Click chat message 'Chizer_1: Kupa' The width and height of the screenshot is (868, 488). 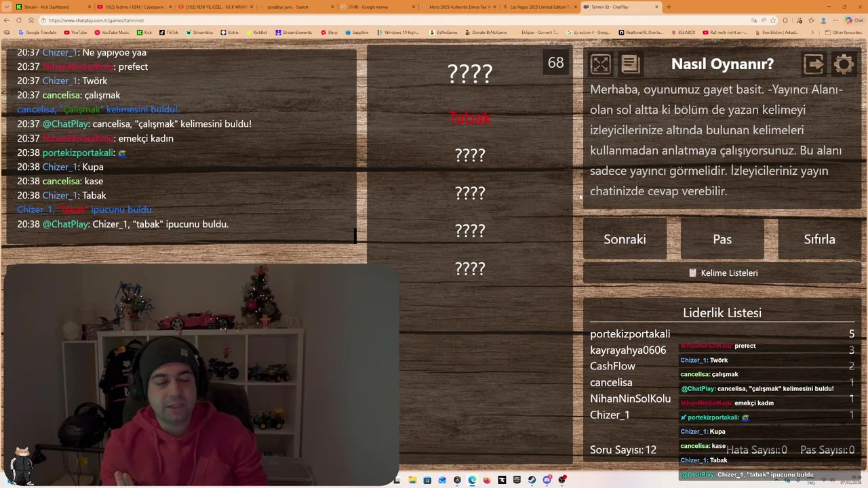(x=60, y=167)
